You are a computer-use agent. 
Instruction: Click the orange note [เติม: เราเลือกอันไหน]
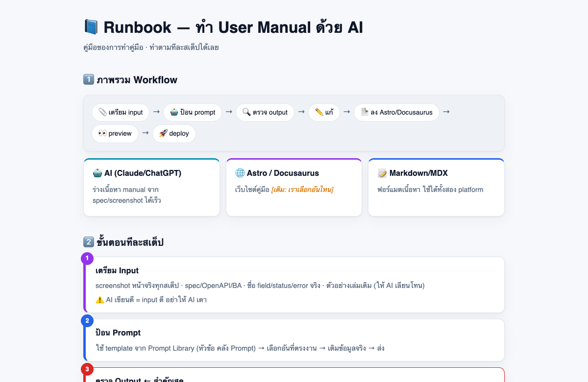tap(302, 190)
